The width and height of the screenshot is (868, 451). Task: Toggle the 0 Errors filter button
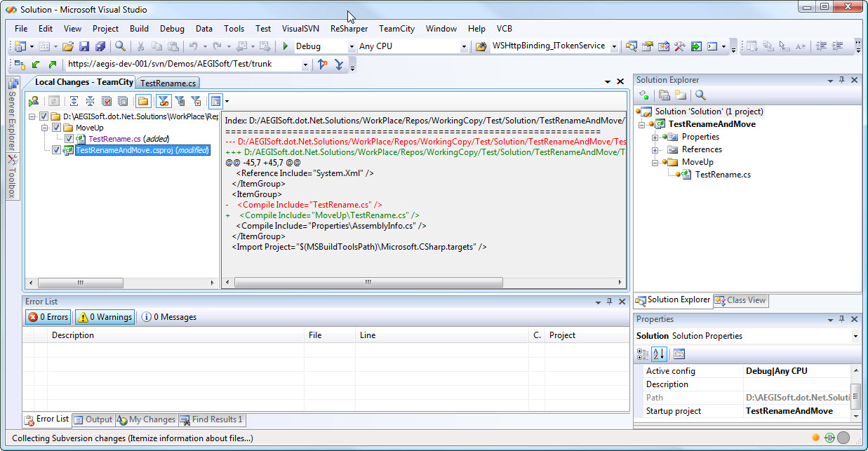click(x=48, y=317)
